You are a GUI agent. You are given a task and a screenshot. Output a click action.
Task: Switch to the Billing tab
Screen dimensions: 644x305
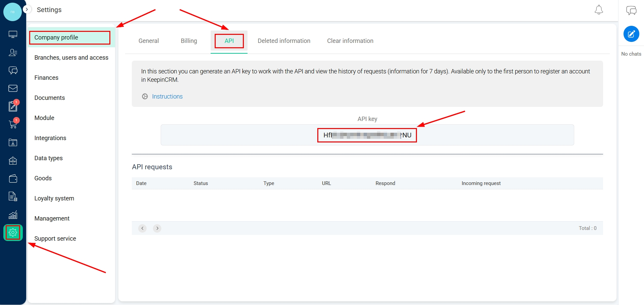coord(189,41)
